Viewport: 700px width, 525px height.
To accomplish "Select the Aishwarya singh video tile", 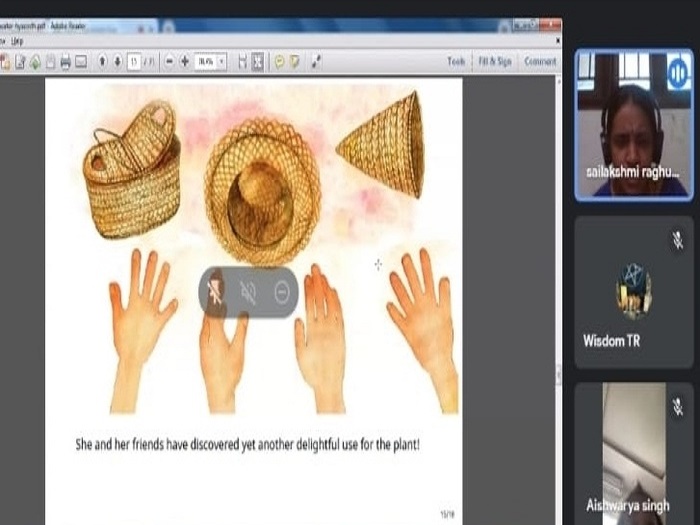I will pyautogui.click(x=633, y=454).
